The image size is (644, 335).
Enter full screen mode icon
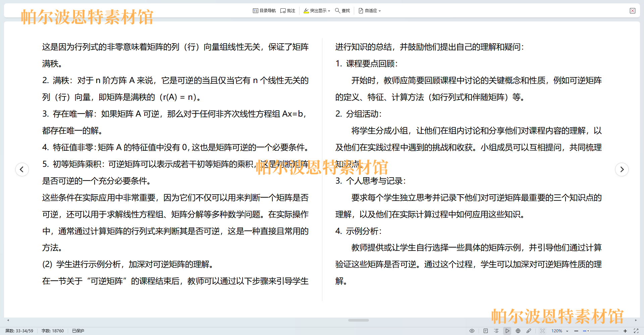[x=636, y=331]
